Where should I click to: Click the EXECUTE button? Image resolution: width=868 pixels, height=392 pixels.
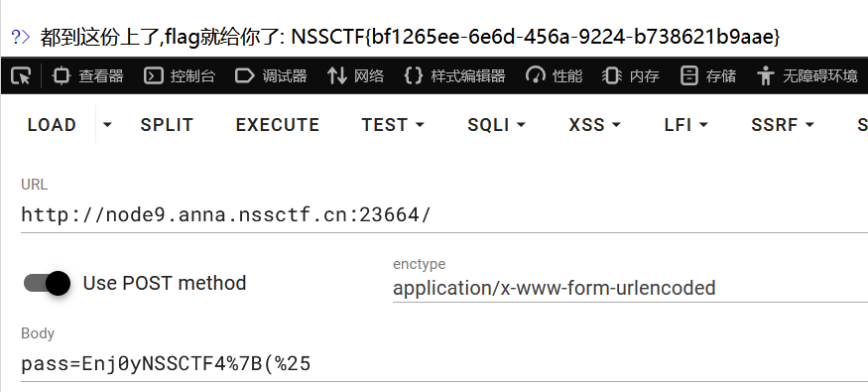(x=278, y=125)
